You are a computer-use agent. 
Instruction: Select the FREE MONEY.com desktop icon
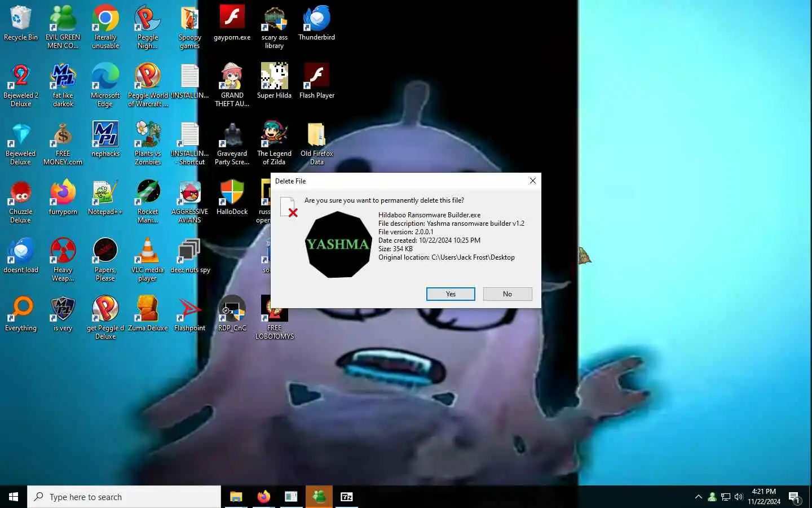(x=63, y=143)
